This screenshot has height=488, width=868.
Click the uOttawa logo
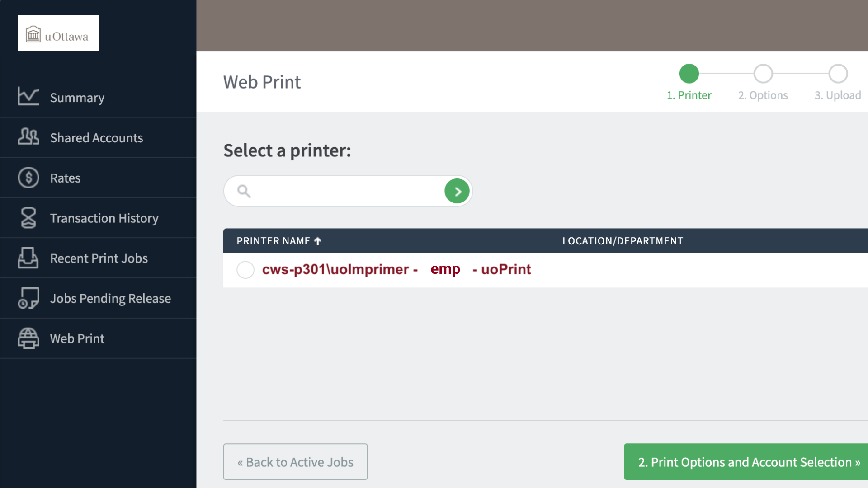(x=58, y=33)
